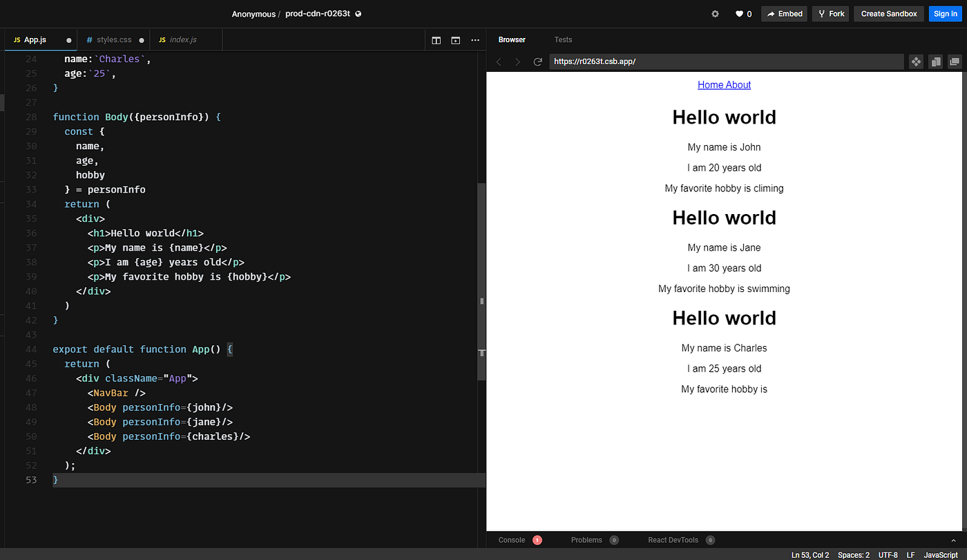Switch to the Tests tab
Screen dimensions: 967x560
[563, 39]
